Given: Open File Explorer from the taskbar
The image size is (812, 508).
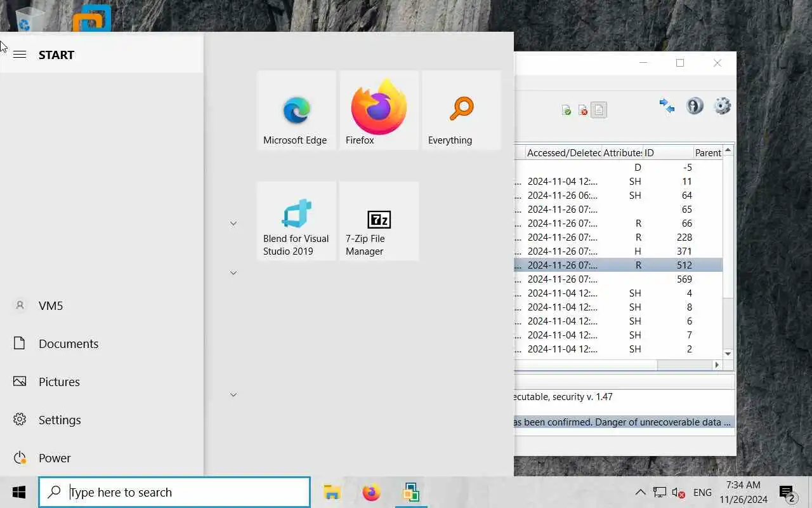Looking at the screenshot, I should [332, 492].
